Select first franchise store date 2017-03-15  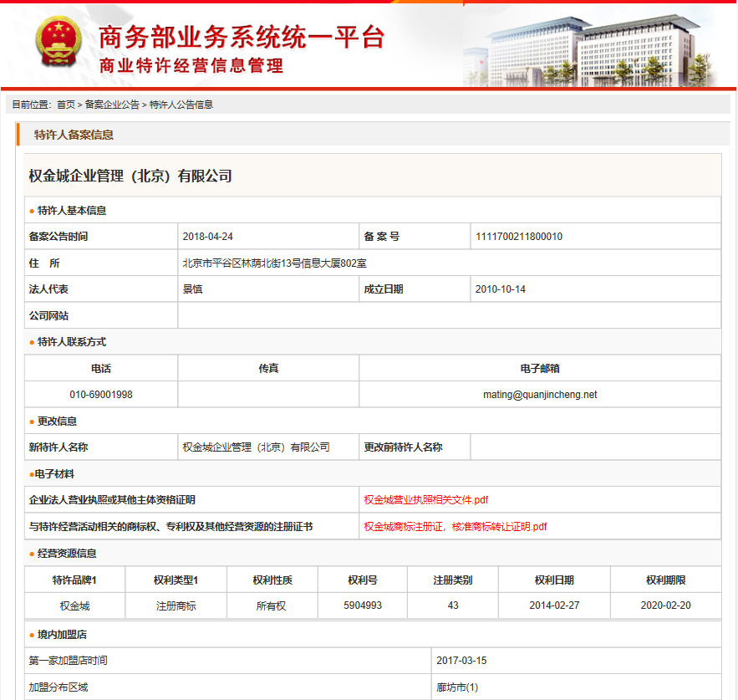[461, 661]
